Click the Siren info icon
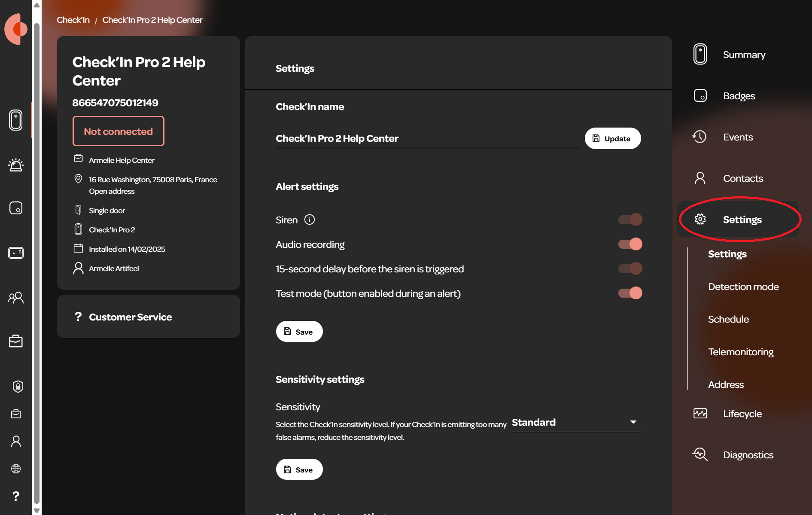The image size is (812, 515). (310, 219)
